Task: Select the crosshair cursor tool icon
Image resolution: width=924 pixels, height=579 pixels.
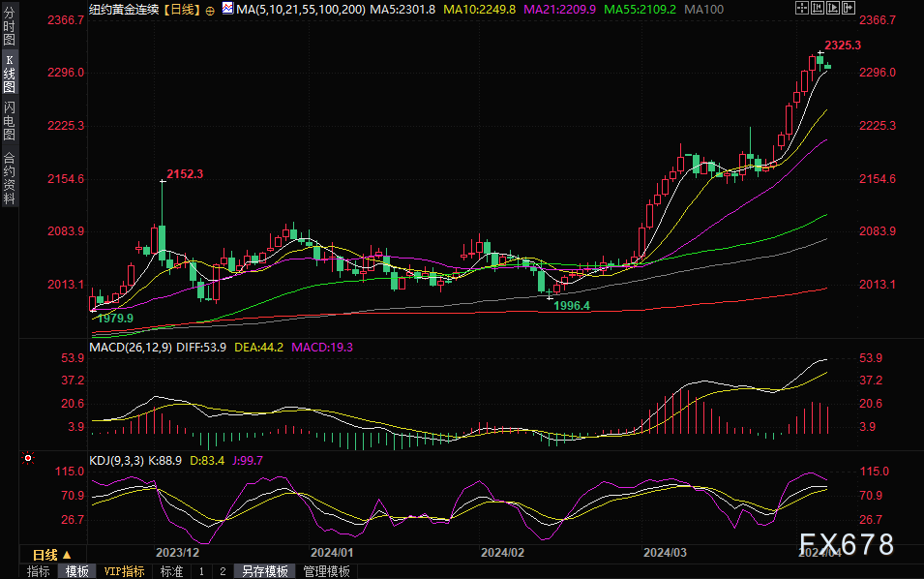Action: (x=802, y=9)
